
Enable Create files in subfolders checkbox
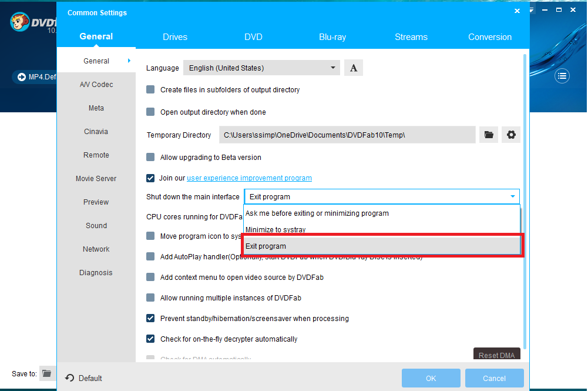150,89
